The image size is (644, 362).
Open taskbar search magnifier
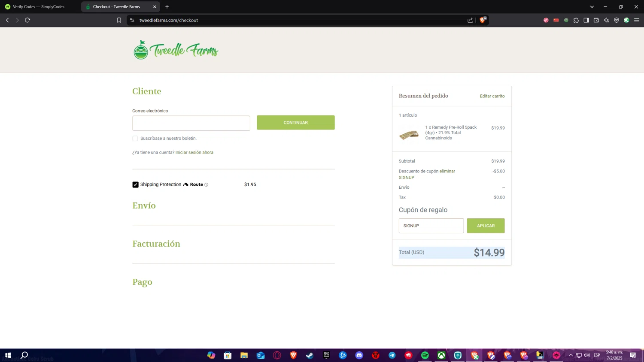(24, 355)
